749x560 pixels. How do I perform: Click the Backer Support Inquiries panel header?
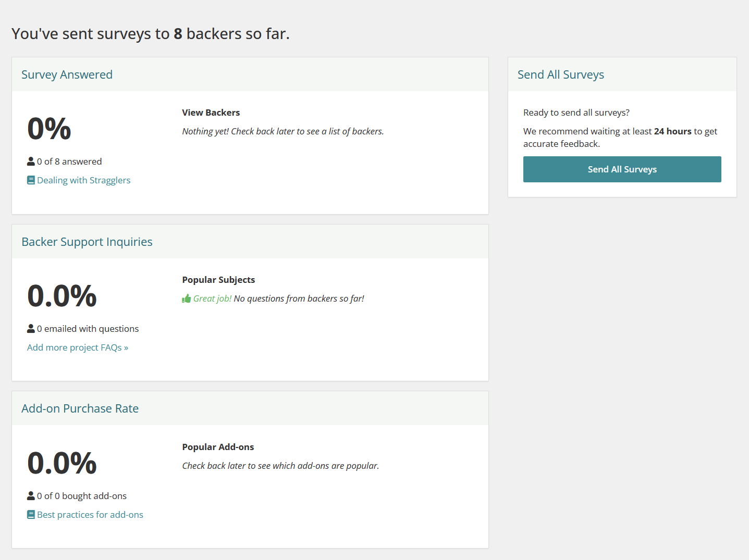point(87,242)
